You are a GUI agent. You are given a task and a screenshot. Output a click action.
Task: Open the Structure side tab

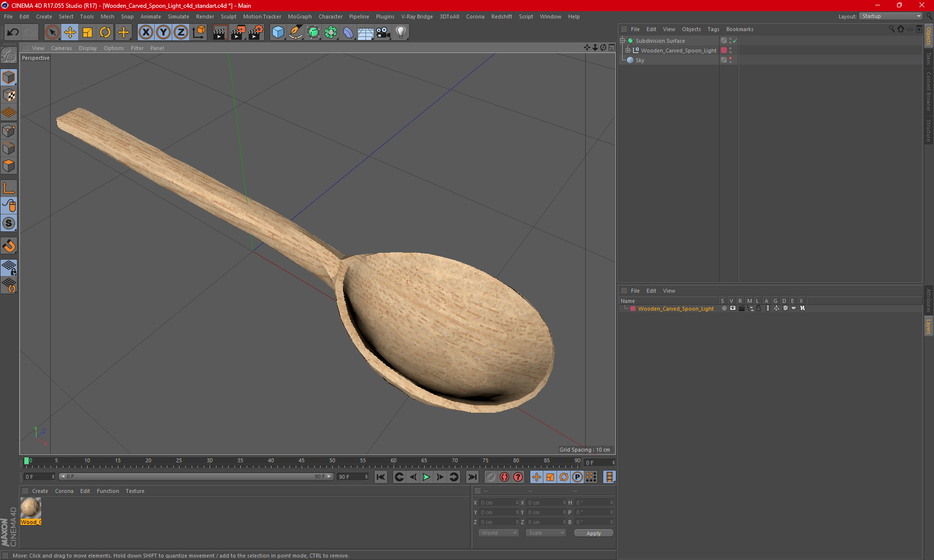929,130
